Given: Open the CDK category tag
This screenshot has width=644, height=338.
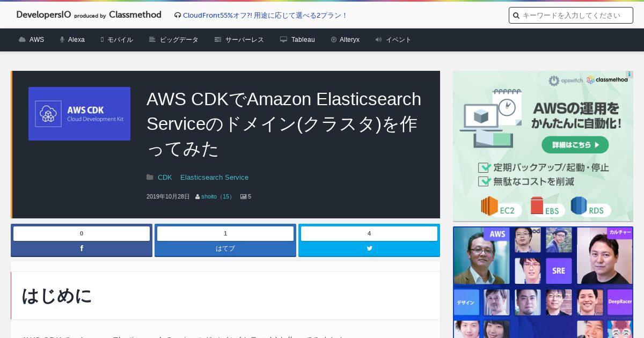Looking at the screenshot, I should (x=165, y=178).
